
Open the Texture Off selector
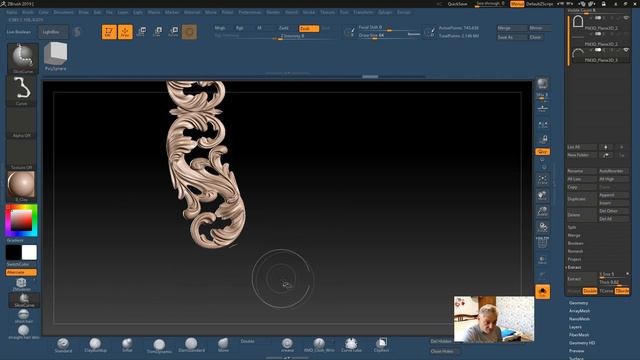[x=21, y=155]
